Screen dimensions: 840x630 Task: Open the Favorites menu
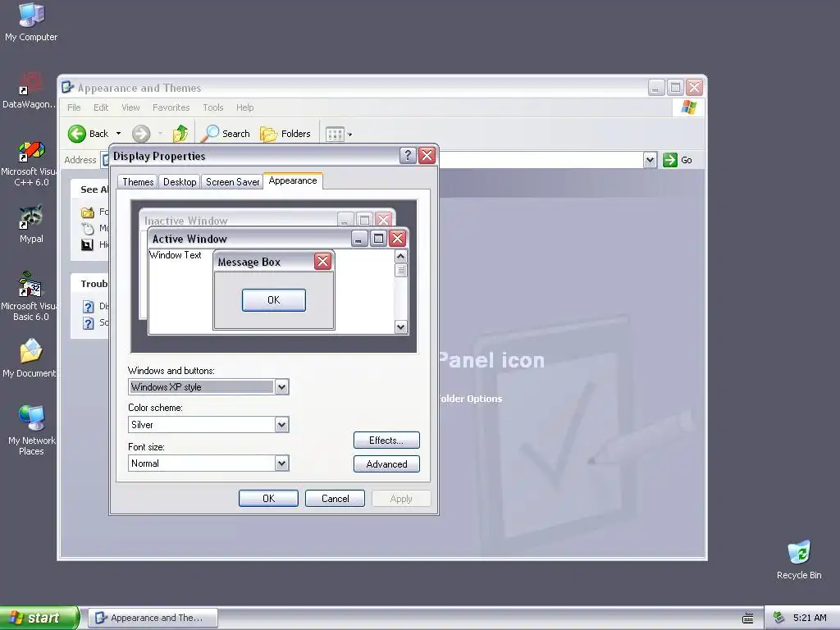tap(171, 107)
